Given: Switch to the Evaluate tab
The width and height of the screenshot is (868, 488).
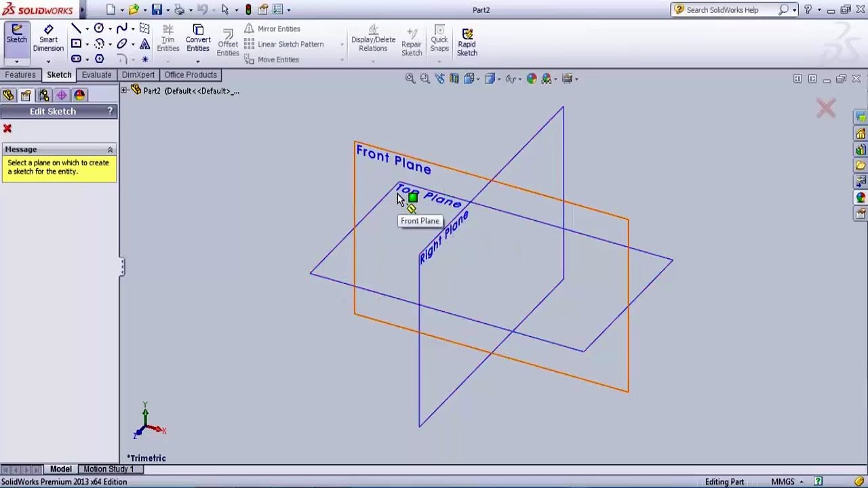Looking at the screenshot, I should pos(96,75).
